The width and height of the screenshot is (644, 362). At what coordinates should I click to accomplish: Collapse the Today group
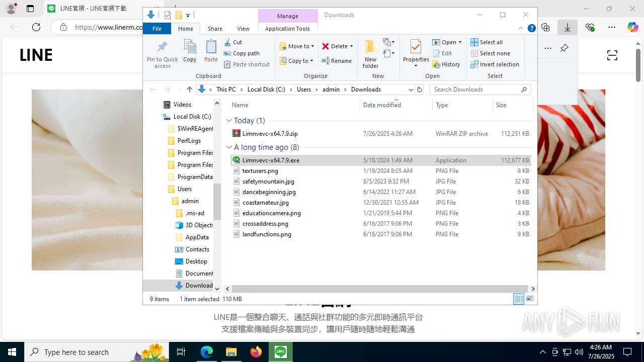click(x=229, y=121)
